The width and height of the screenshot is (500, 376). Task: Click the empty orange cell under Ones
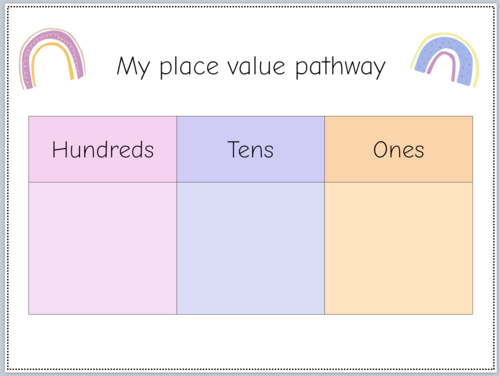(x=399, y=248)
